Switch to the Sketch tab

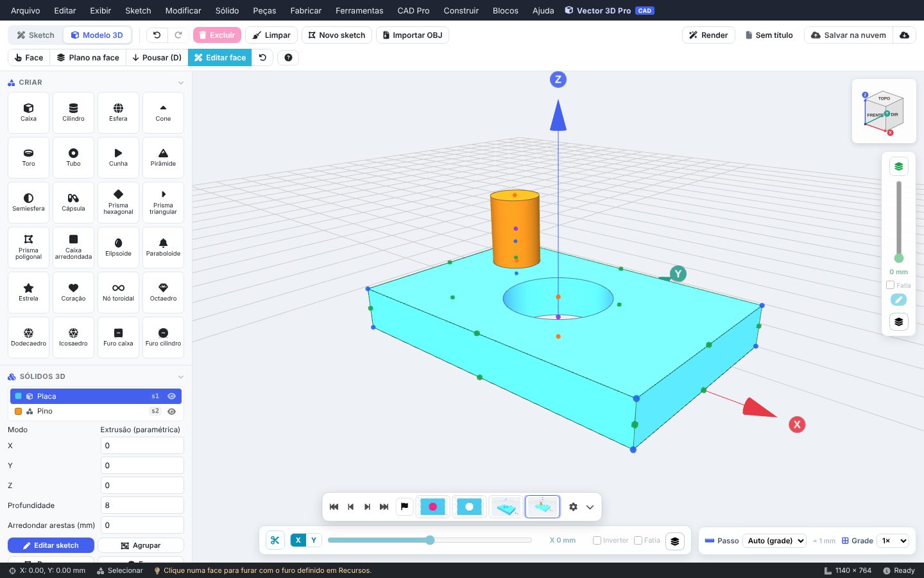pos(36,35)
